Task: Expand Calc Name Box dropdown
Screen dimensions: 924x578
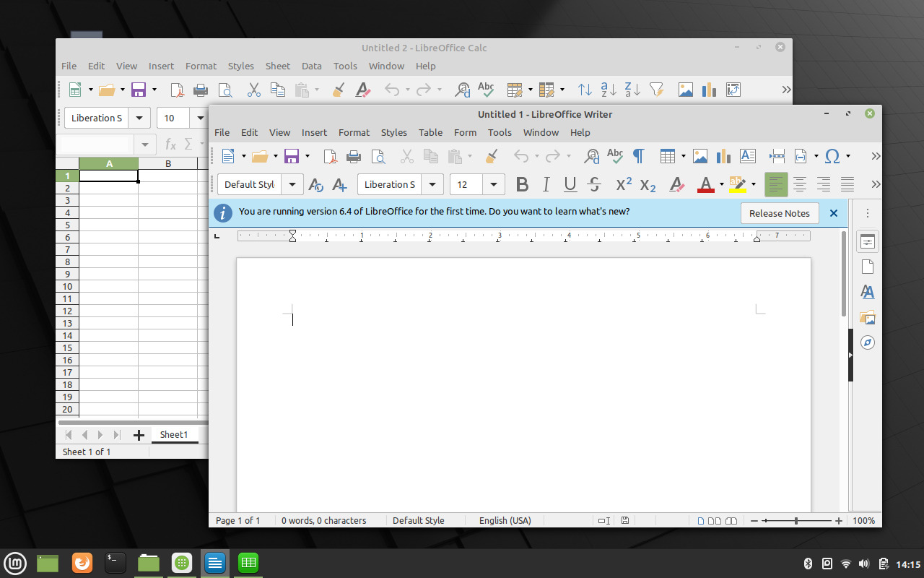Action: point(144,144)
